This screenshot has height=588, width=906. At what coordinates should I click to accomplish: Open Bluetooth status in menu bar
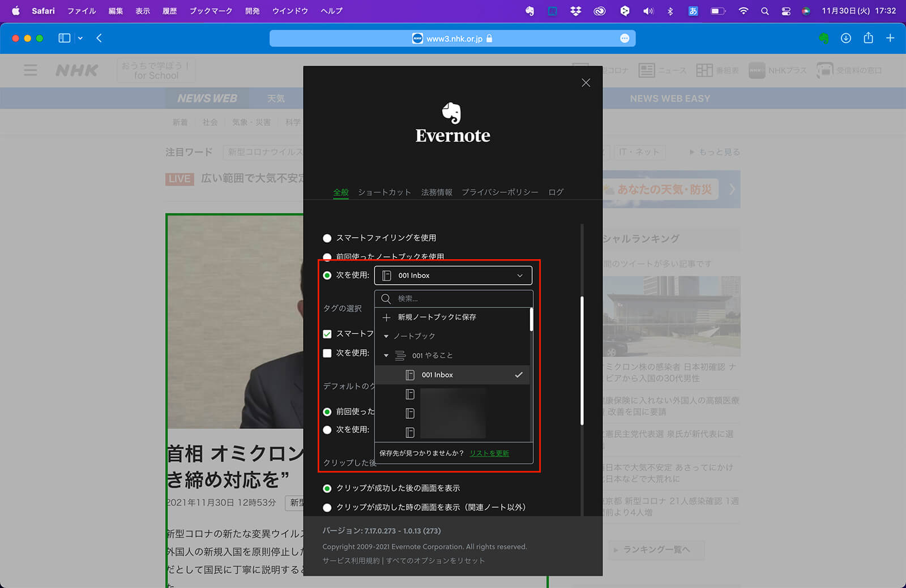(670, 11)
